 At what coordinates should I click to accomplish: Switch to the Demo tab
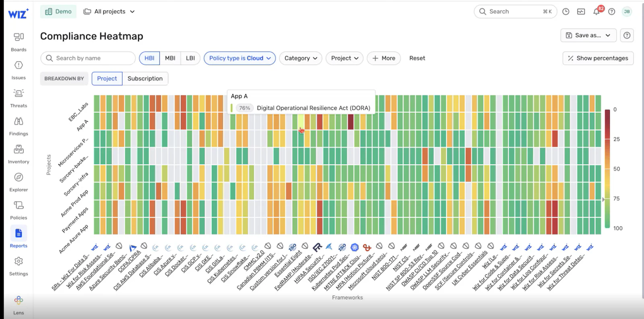[x=58, y=12]
